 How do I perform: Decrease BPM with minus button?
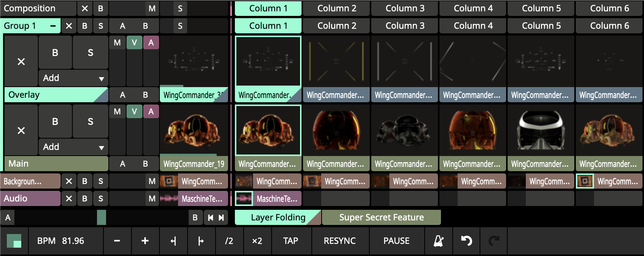pyautogui.click(x=117, y=241)
